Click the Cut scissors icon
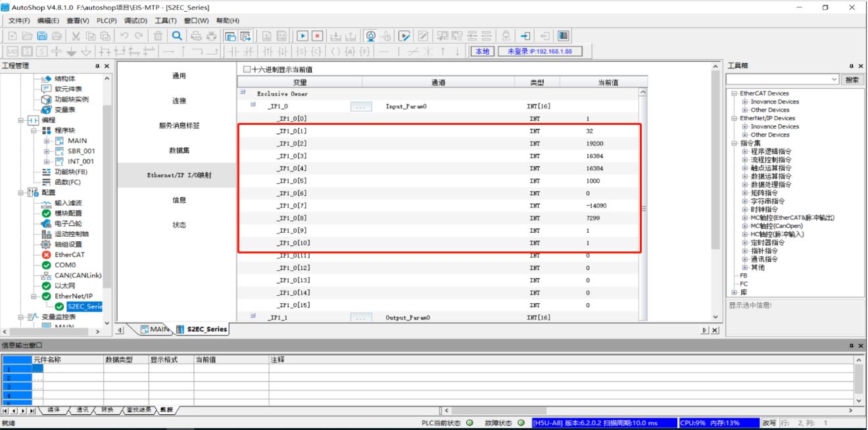 76,37
